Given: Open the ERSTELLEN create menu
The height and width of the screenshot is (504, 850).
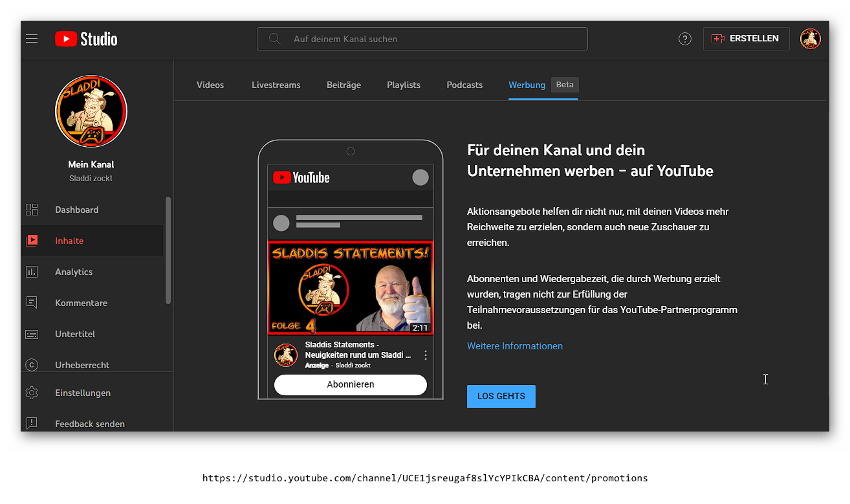Looking at the screenshot, I should [x=746, y=39].
